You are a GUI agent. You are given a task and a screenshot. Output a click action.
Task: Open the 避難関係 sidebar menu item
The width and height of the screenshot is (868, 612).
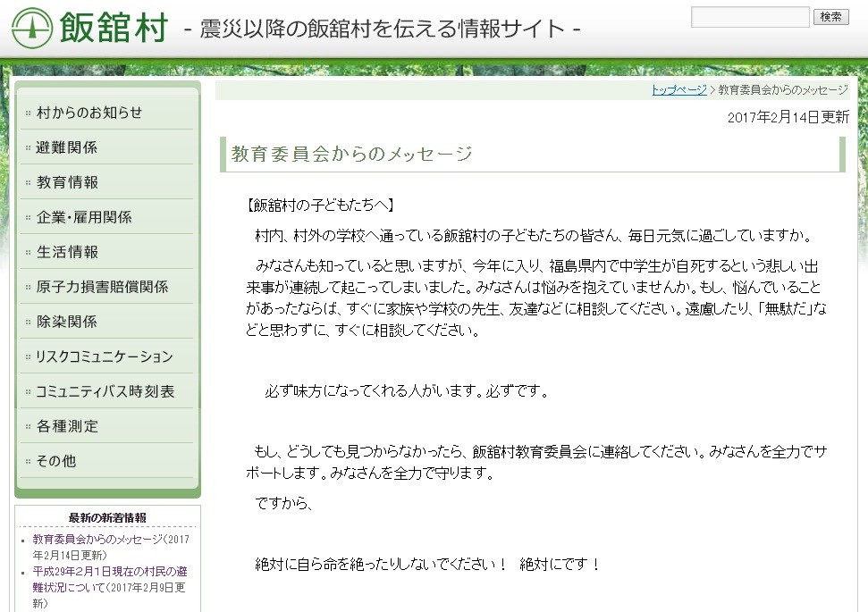[x=63, y=147]
